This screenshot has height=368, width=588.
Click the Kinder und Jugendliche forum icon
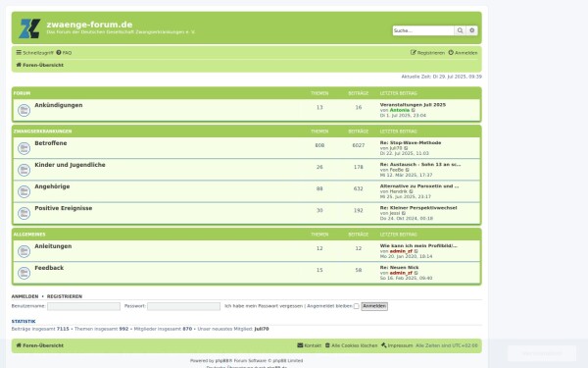pos(24,170)
